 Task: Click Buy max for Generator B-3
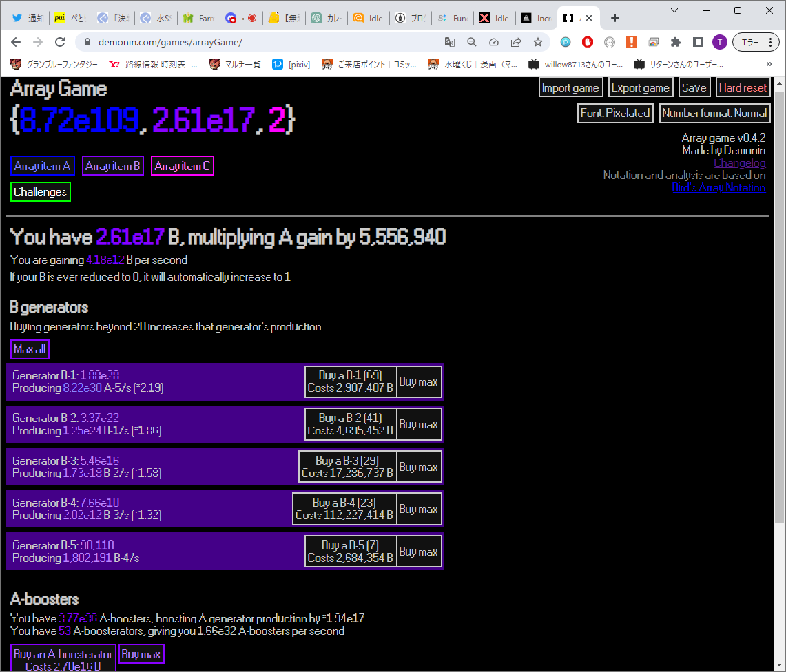419,467
